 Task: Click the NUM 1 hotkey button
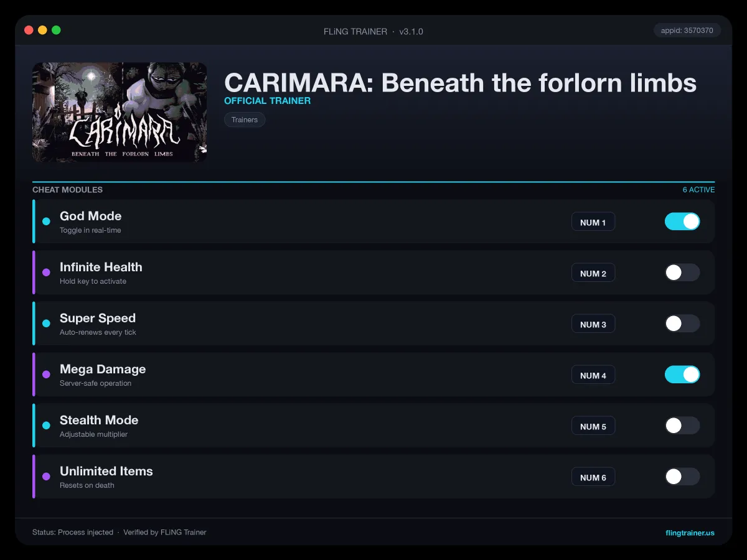593,222
